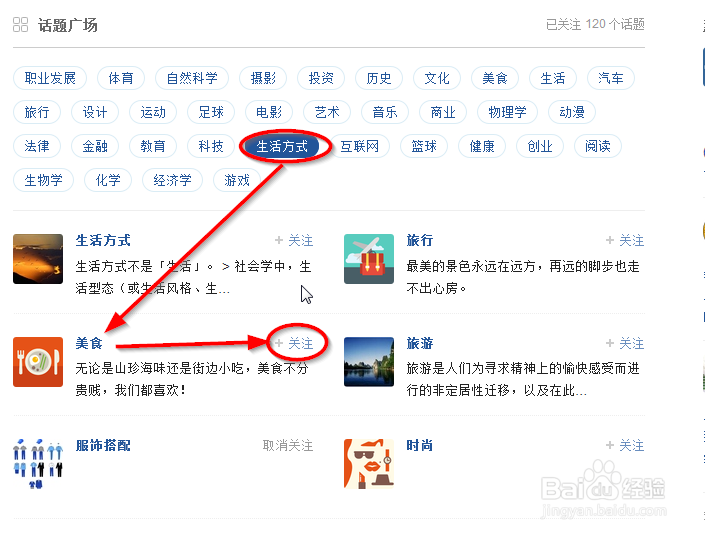Choose the 摄影 category tag
The image size is (705, 535).
point(263,78)
